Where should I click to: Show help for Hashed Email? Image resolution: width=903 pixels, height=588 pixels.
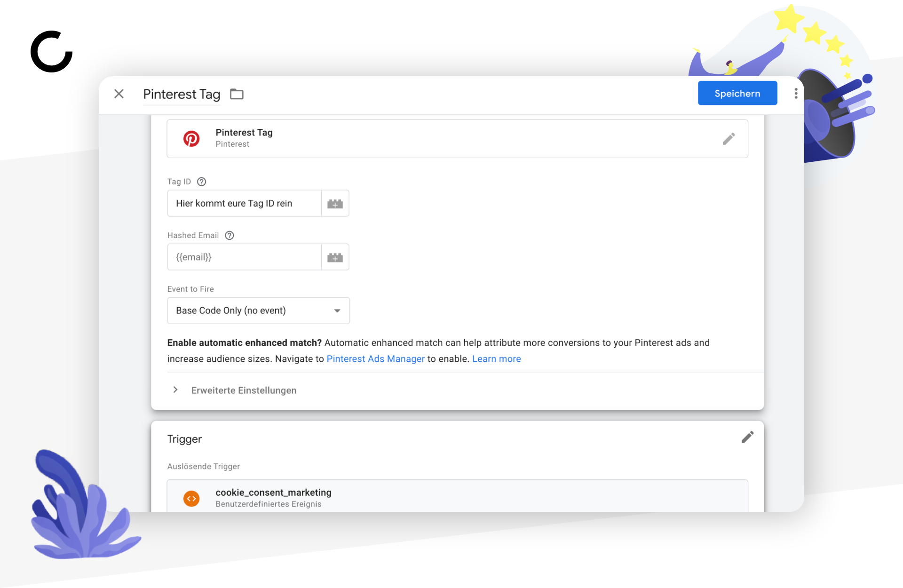coord(230,235)
